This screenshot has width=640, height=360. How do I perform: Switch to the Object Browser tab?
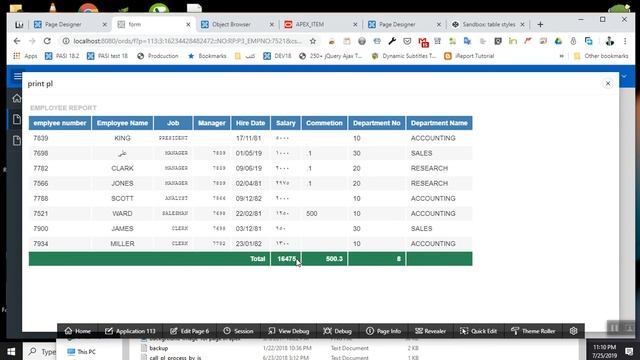[x=238, y=24]
